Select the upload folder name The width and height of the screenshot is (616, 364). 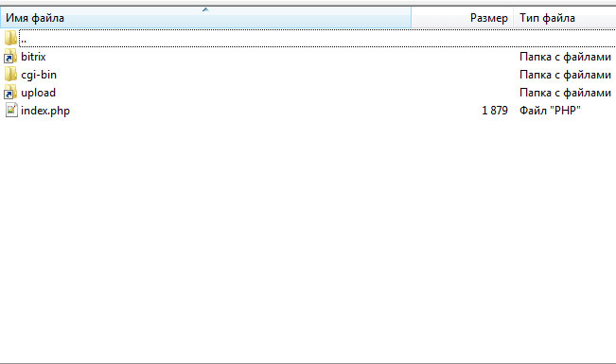[x=38, y=93]
